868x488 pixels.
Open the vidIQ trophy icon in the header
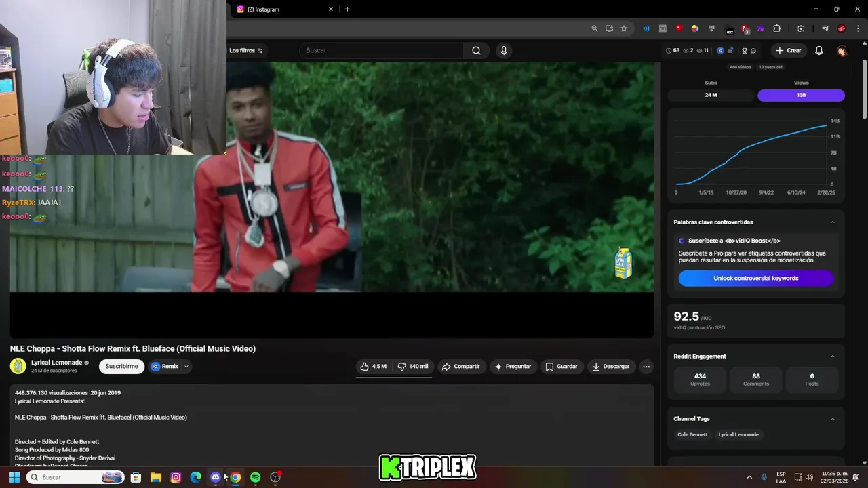tap(744, 51)
